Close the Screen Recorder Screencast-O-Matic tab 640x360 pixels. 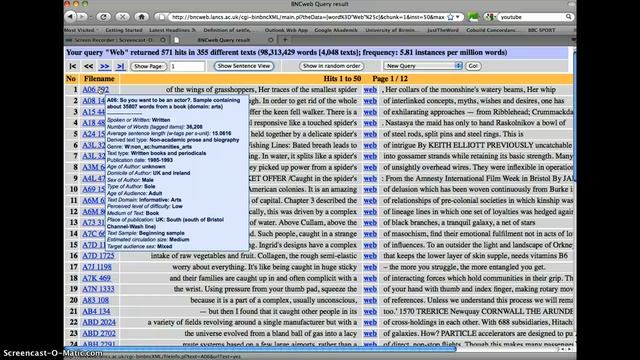point(163,40)
